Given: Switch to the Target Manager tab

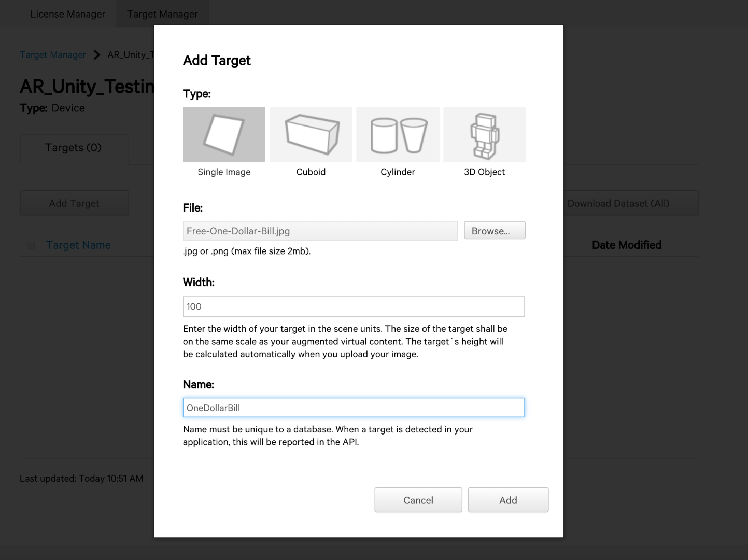Looking at the screenshot, I should tap(163, 13).
